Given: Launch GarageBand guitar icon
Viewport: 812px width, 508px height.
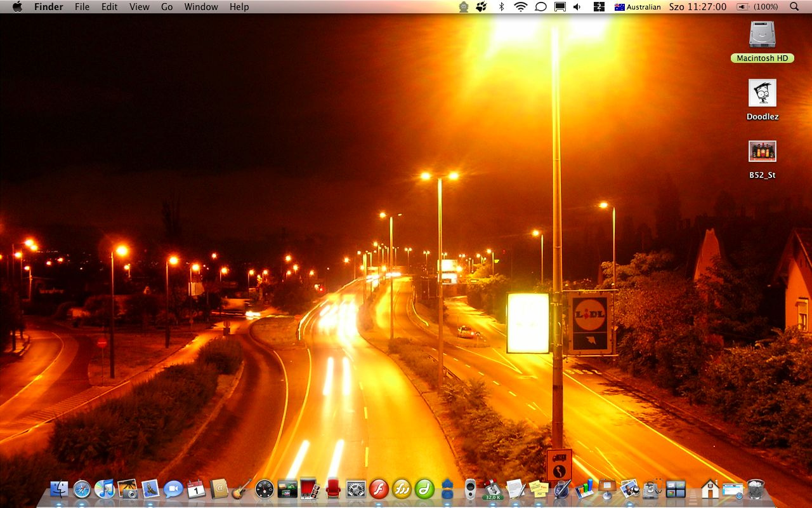Looking at the screenshot, I should (x=242, y=488).
